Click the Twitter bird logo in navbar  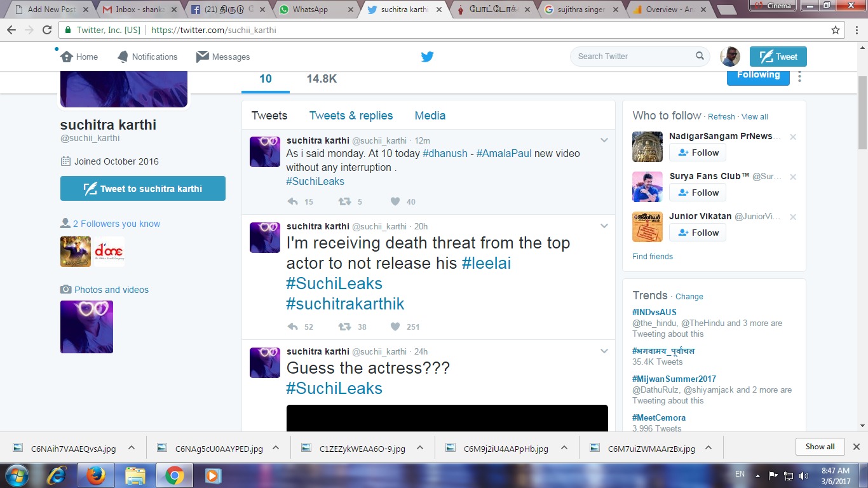click(427, 57)
